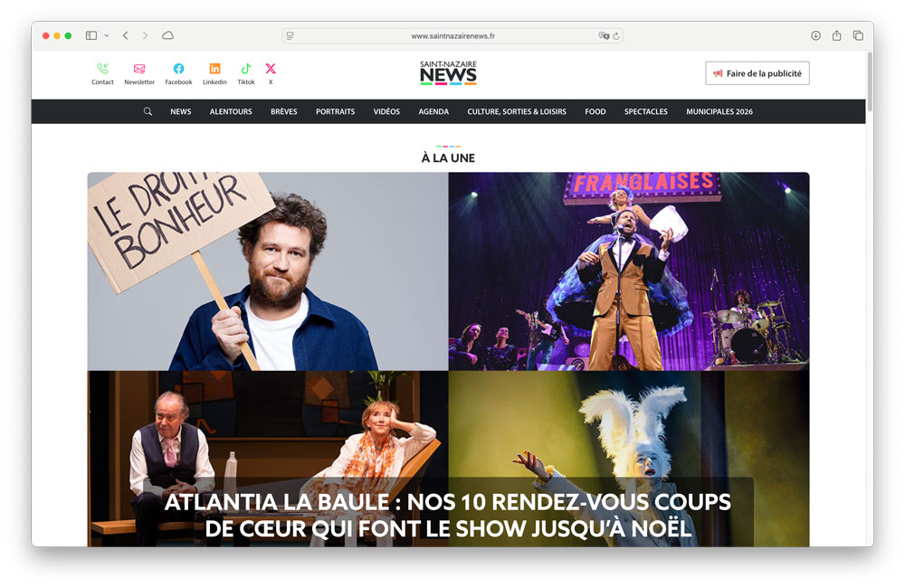Open the Atlantia La Baule headline article
Screen dimensions: 905x588
pos(448,516)
